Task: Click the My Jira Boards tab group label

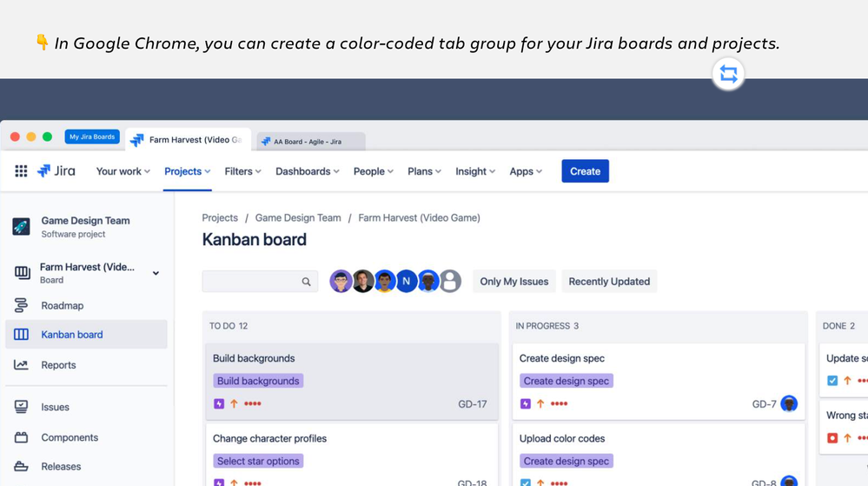Action: click(92, 136)
